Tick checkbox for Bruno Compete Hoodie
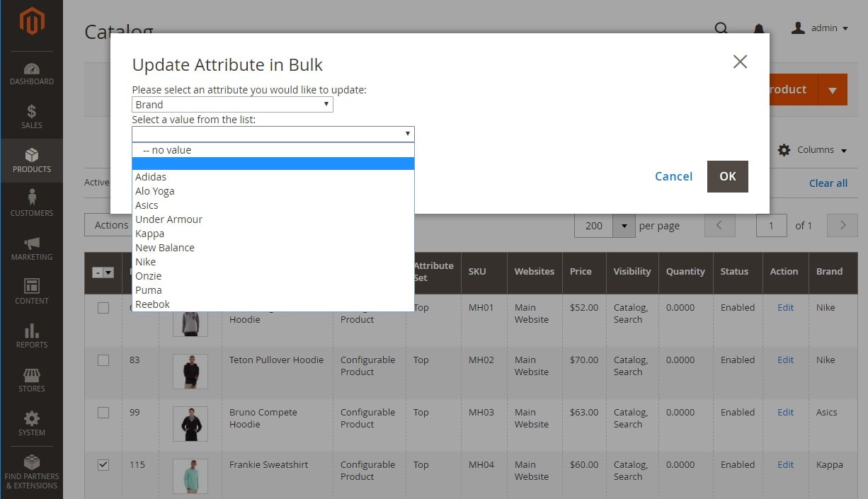The width and height of the screenshot is (868, 499). pyautogui.click(x=103, y=413)
